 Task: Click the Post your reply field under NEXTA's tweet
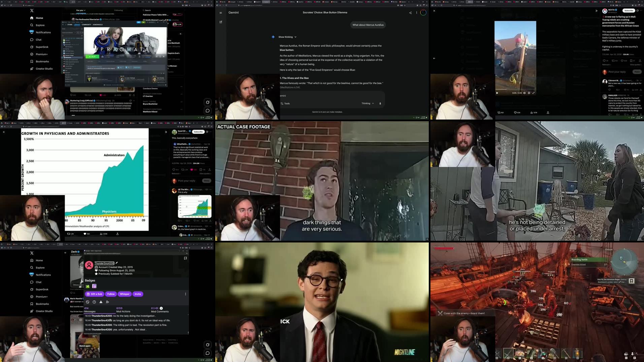click(617, 72)
